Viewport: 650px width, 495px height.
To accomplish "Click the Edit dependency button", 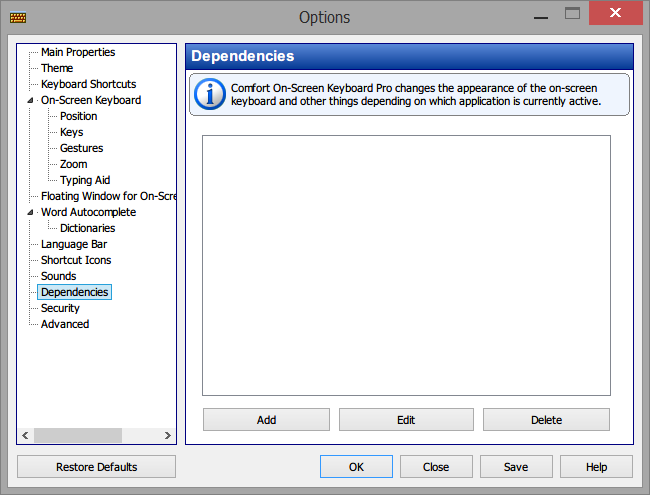I will click(x=406, y=420).
